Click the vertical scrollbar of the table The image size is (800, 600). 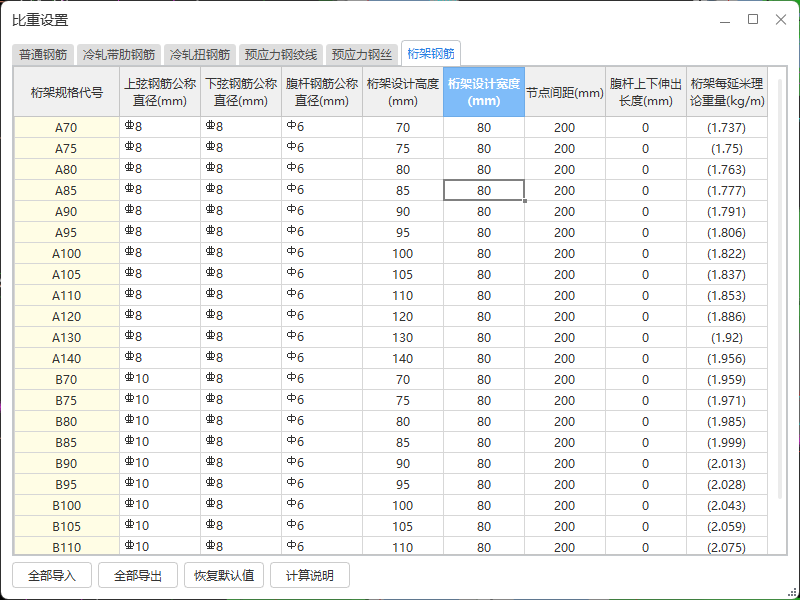780,288
